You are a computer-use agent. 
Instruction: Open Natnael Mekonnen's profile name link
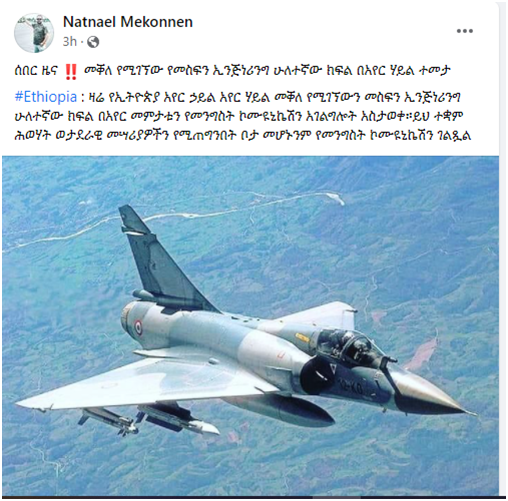[x=128, y=22]
